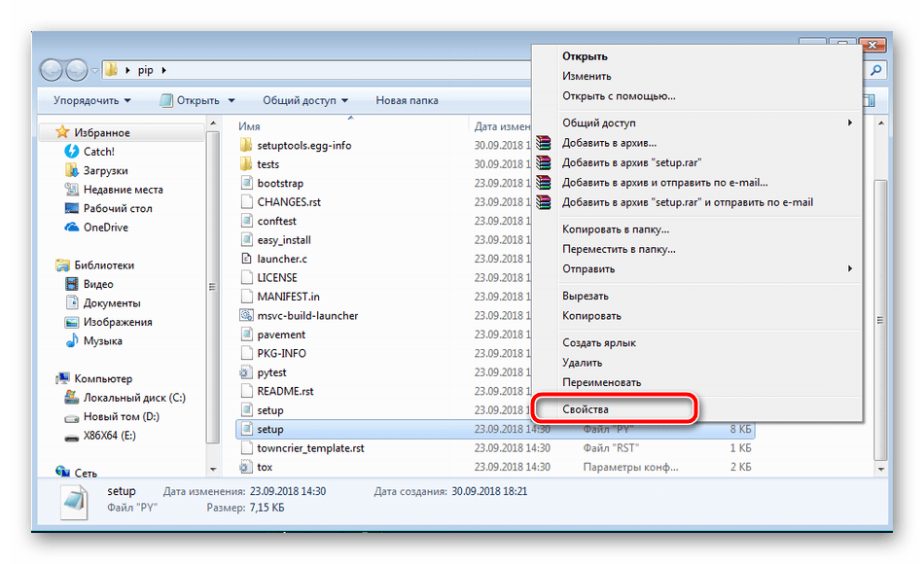Screen dimensions: 924x564
Task: Open Документы library
Action: pyautogui.click(x=112, y=303)
